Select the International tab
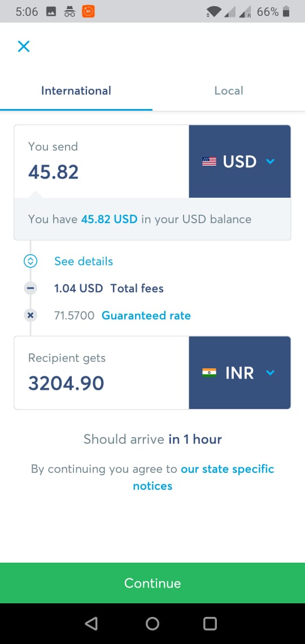The width and height of the screenshot is (305, 644). (x=76, y=90)
